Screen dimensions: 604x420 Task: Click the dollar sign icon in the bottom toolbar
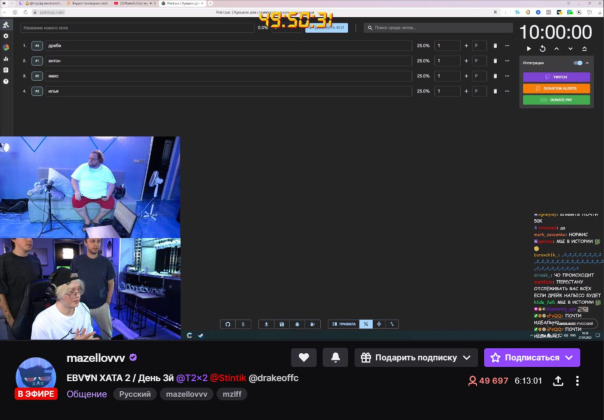tap(243, 324)
